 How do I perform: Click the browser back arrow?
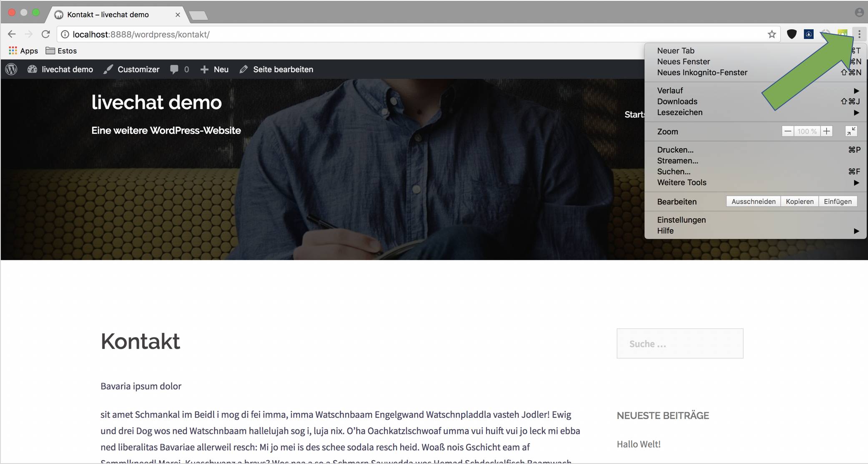point(12,34)
